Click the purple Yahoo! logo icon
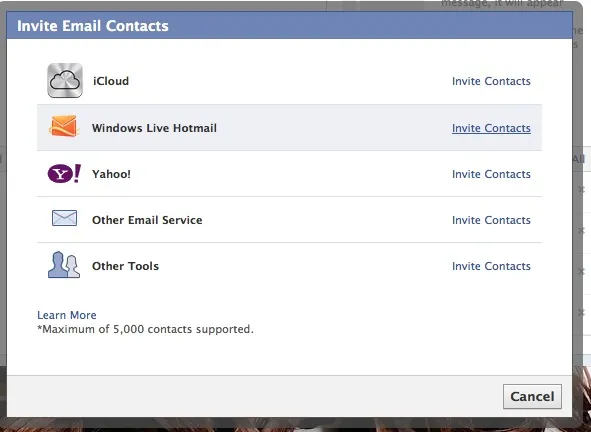The height and width of the screenshot is (432, 591). 64,173
